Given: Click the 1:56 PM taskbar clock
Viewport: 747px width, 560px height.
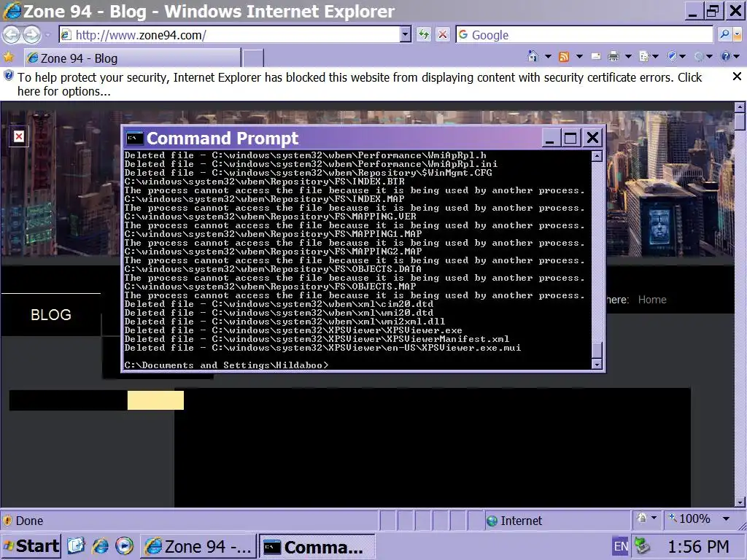Looking at the screenshot, I should pos(698,547).
